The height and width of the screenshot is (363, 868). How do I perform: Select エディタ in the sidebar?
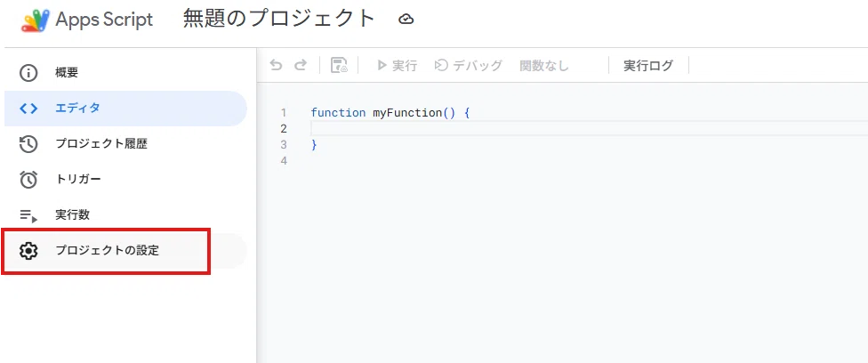pos(125,109)
